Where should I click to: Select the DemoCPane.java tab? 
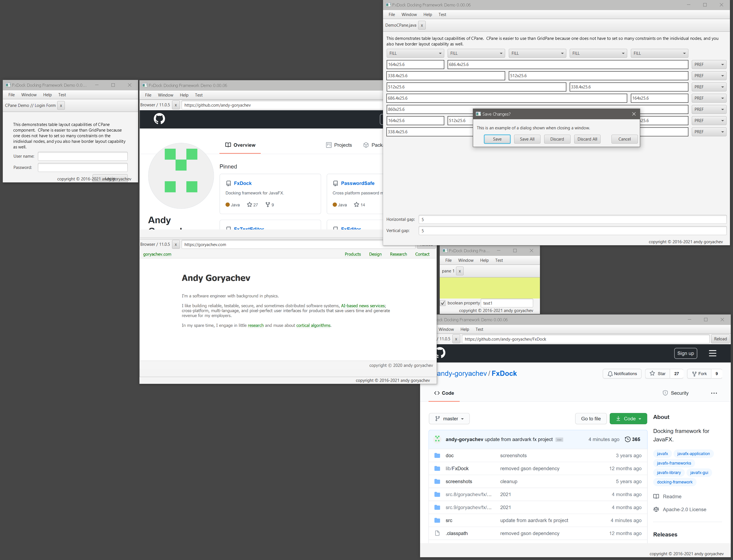tap(401, 25)
